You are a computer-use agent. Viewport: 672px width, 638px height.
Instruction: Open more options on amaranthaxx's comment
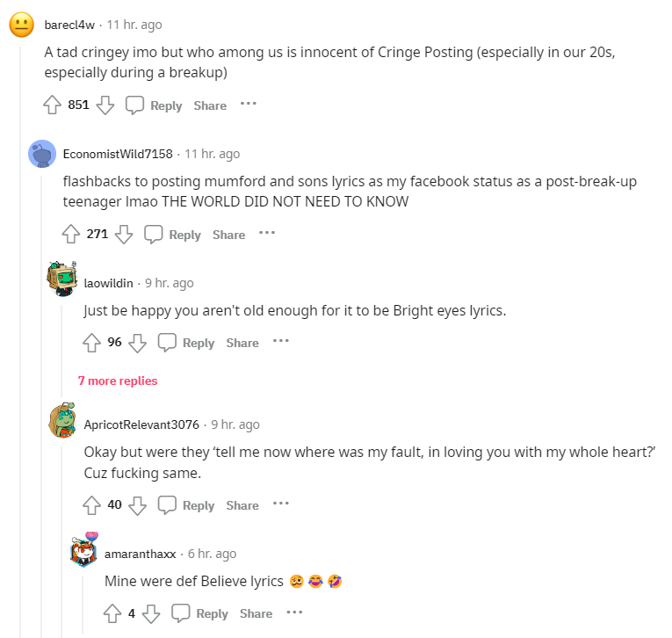(294, 613)
